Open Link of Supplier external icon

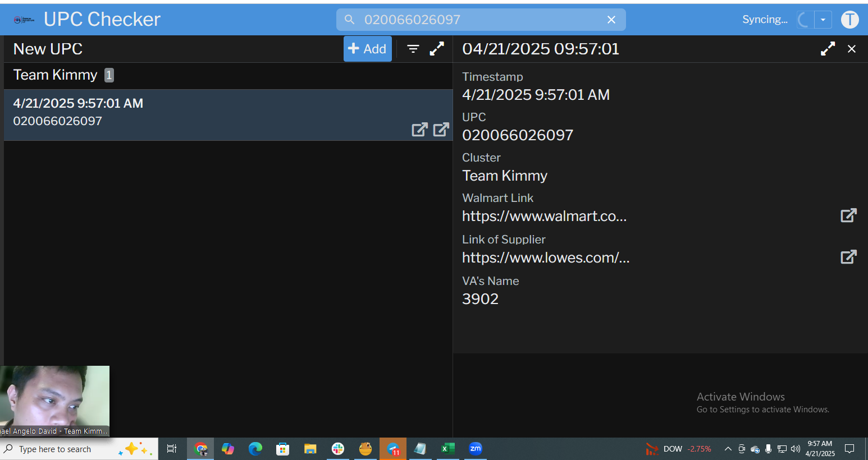click(x=848, y=257)
